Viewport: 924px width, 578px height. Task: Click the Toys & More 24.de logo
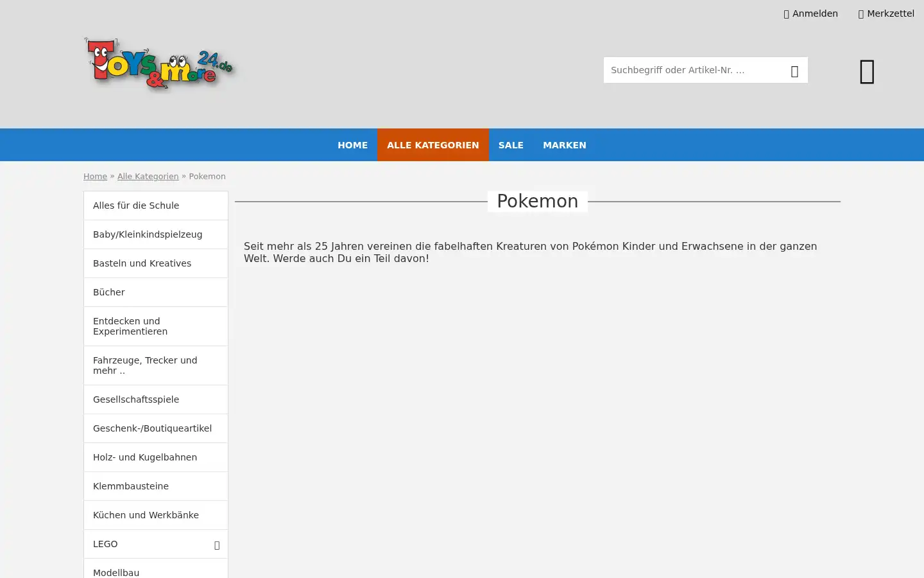(159, 64)
